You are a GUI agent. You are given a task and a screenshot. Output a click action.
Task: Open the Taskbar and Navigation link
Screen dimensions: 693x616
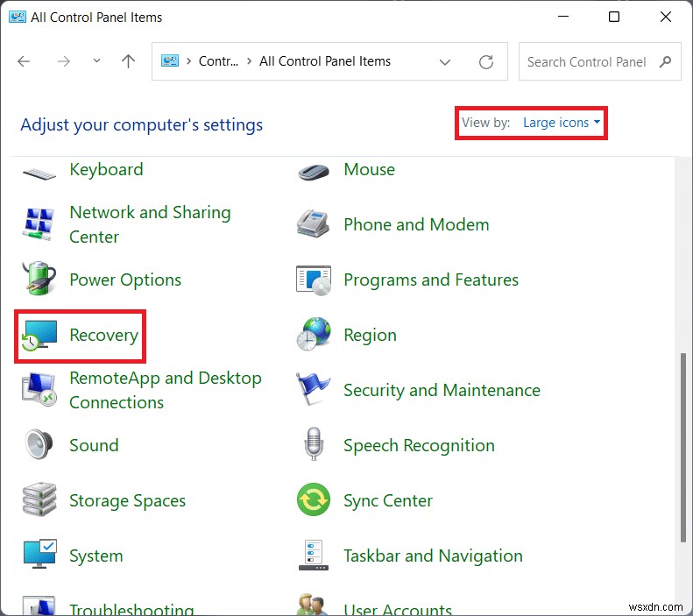pos(433,556)
